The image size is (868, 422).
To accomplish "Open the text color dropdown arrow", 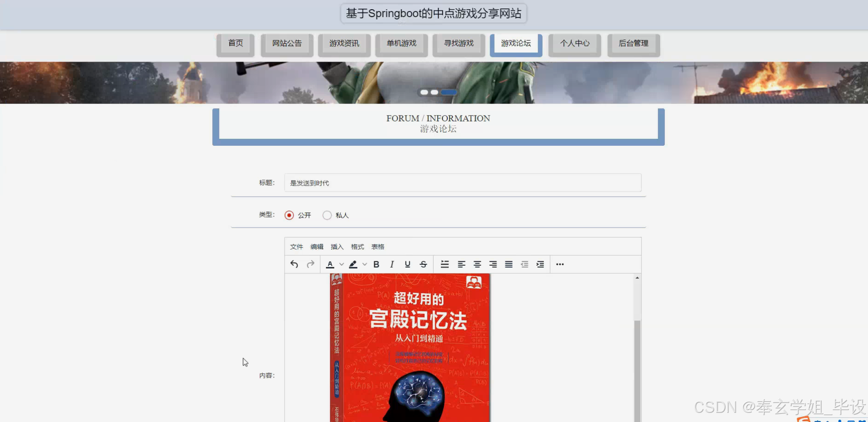I will click(341, 264).
